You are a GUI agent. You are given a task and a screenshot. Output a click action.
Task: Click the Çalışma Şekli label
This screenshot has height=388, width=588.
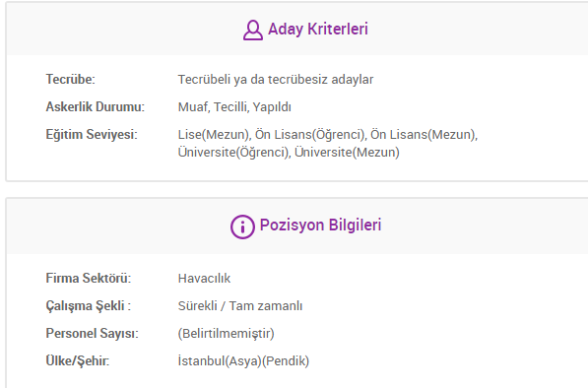point(88,306)
